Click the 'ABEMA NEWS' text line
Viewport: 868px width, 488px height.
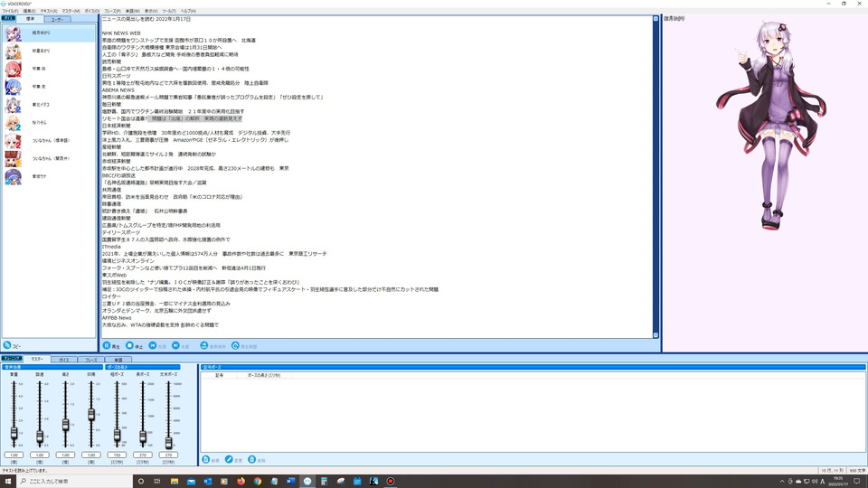[x=118, y=90]
